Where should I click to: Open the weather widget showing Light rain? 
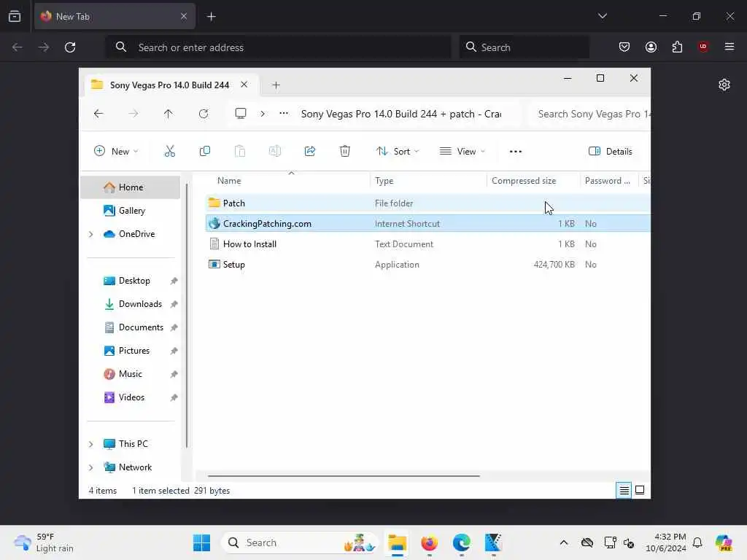[44, 542]
